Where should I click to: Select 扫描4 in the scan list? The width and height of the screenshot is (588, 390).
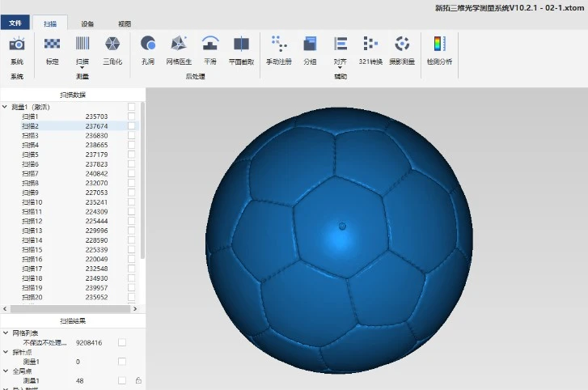(30, 145)
